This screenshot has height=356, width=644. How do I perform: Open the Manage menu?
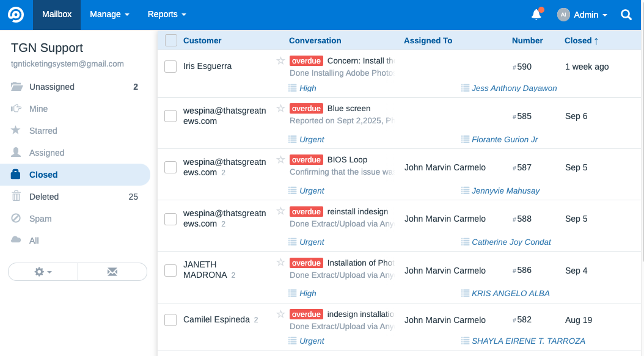coord(109,14)
